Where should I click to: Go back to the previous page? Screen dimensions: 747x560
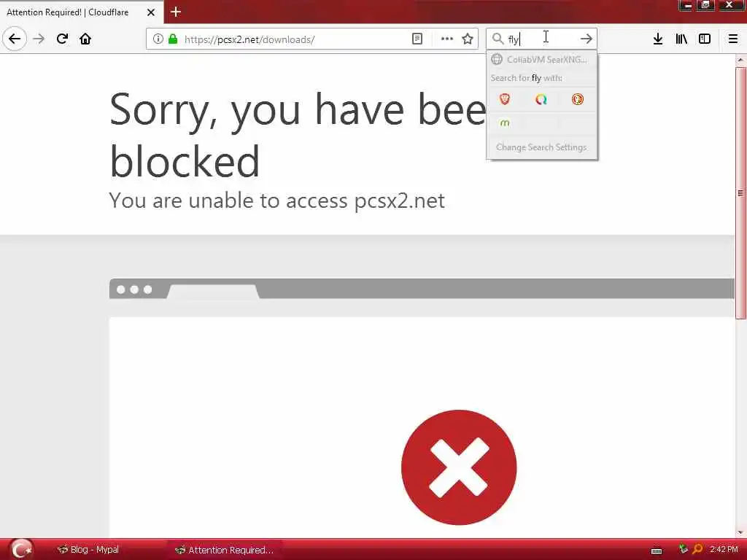(x=15, y=39)
